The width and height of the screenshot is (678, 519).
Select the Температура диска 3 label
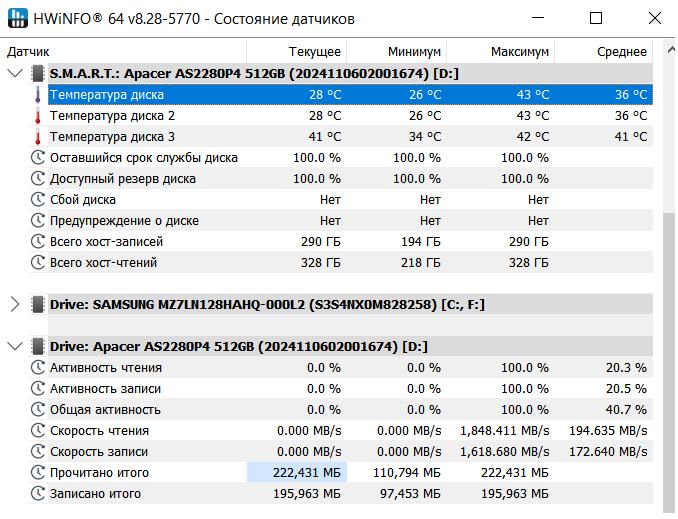(112, 137)
